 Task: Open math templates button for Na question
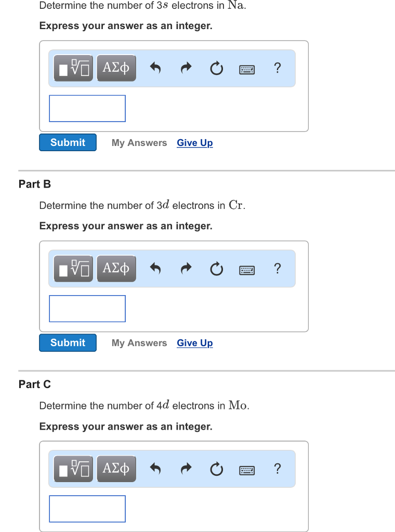(x=73, y=68)
